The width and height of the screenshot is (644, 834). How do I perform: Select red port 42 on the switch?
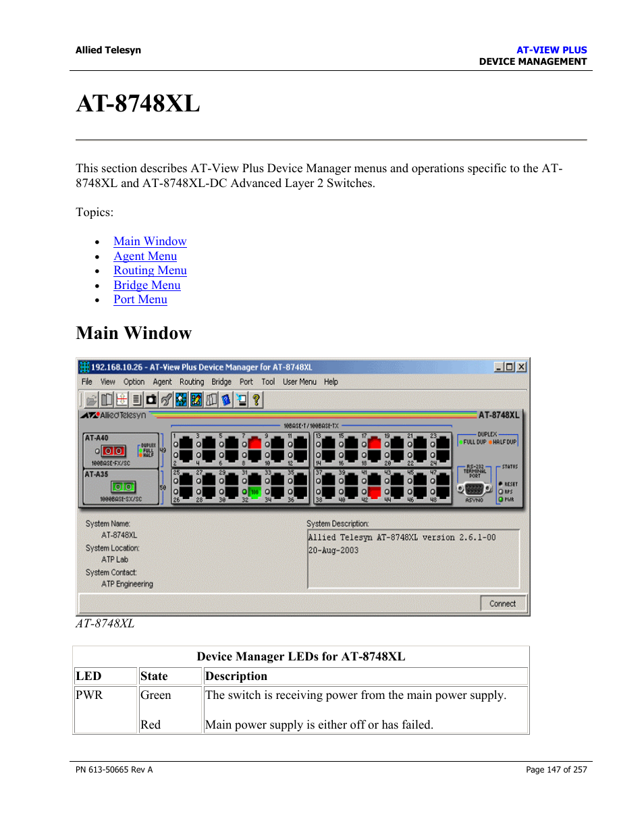pyautogui.click(x=374, y=492)
